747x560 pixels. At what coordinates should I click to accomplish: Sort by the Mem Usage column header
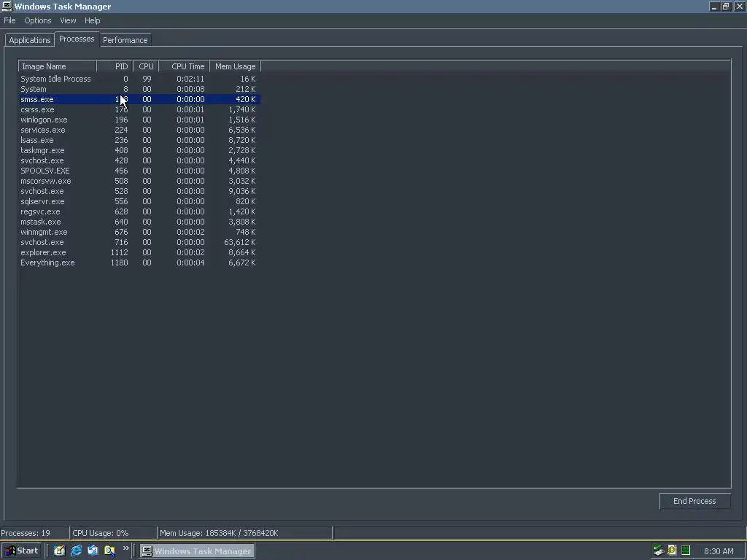pos(236,66)
